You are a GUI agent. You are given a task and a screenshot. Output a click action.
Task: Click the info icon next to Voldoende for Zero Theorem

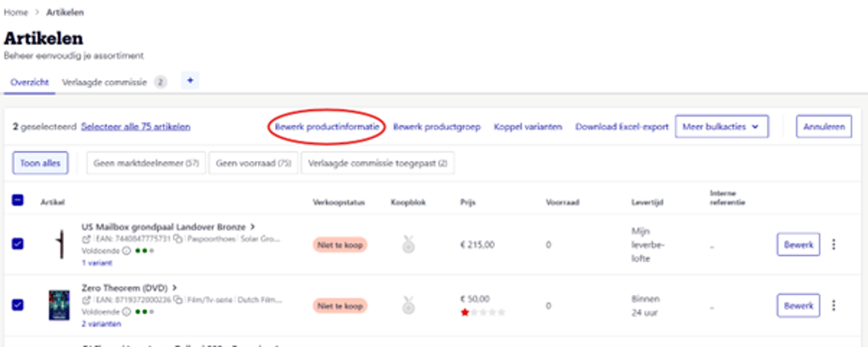[125, 312]
